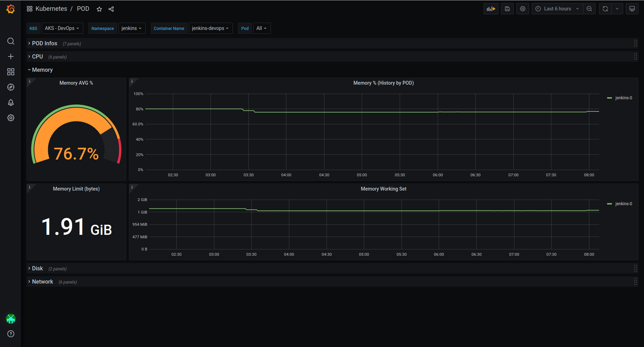Share the dashboard using the share icon

(x=111, y=9)
